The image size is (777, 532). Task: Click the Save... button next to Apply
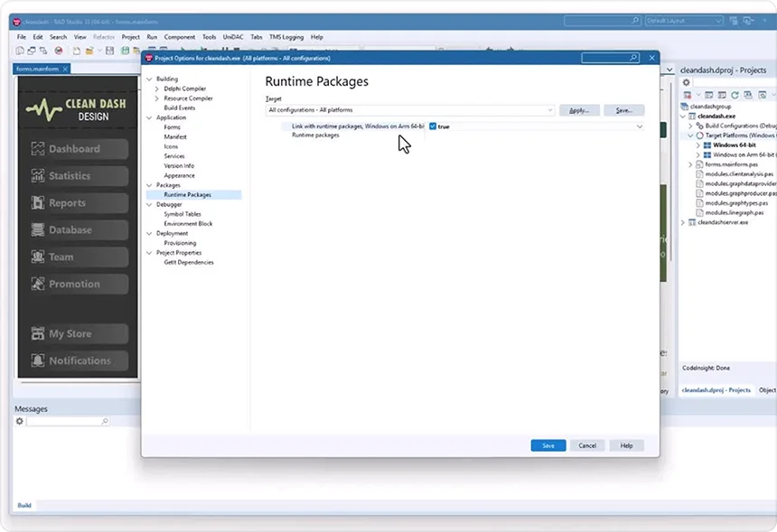click(x=624, y=110)
